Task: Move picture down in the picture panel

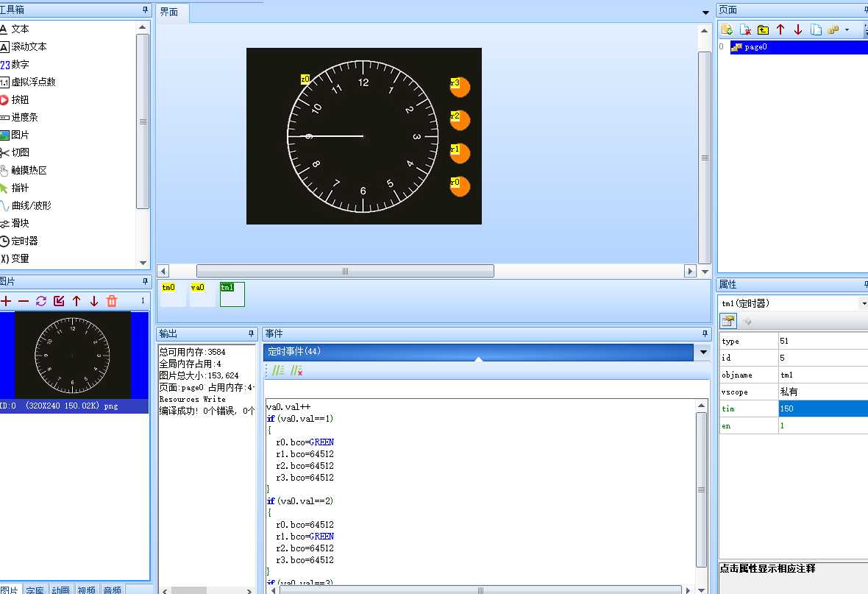Action: coord(94,301)
